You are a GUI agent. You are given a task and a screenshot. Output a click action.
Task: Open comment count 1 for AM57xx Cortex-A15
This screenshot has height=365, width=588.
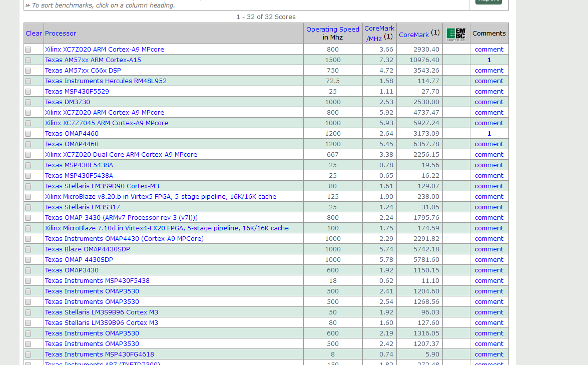489,60
